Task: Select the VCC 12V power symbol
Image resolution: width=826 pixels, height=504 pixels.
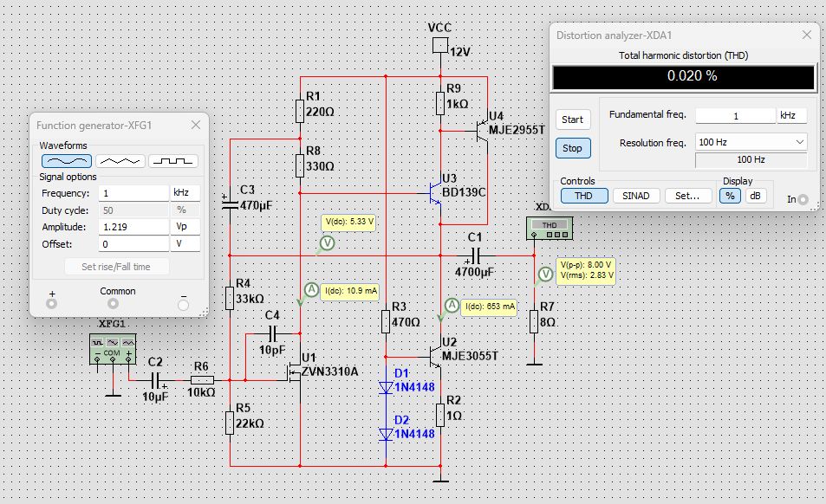Action: click(x=440, y=45)
